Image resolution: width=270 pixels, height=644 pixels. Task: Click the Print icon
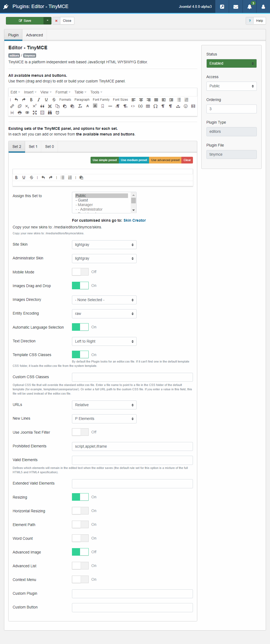point(20,113)
